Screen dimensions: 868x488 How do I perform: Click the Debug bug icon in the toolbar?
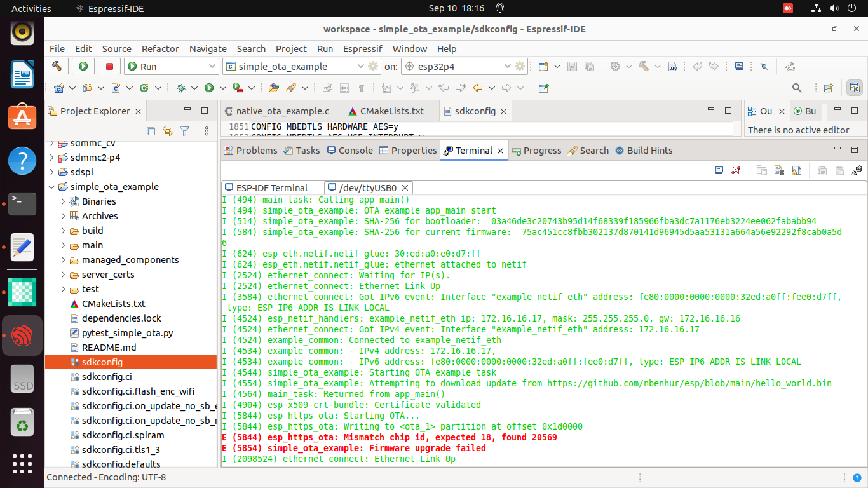(180, 88)
